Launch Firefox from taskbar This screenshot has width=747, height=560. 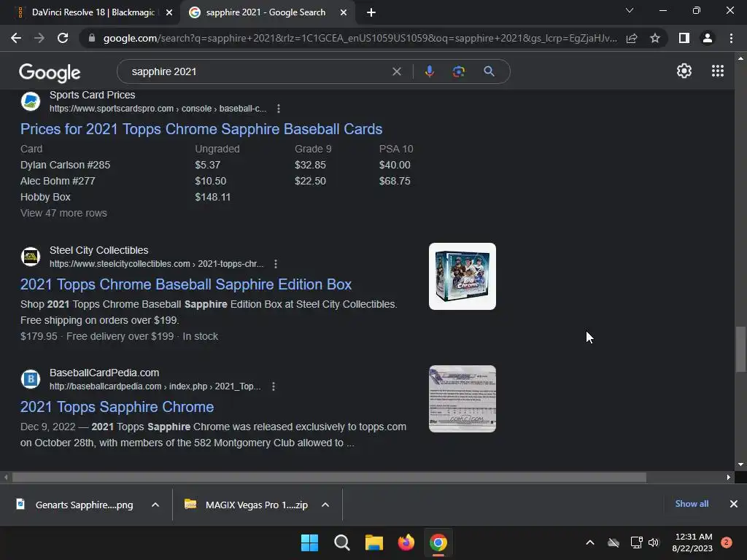pyautogui.click(x=406, y=542)
